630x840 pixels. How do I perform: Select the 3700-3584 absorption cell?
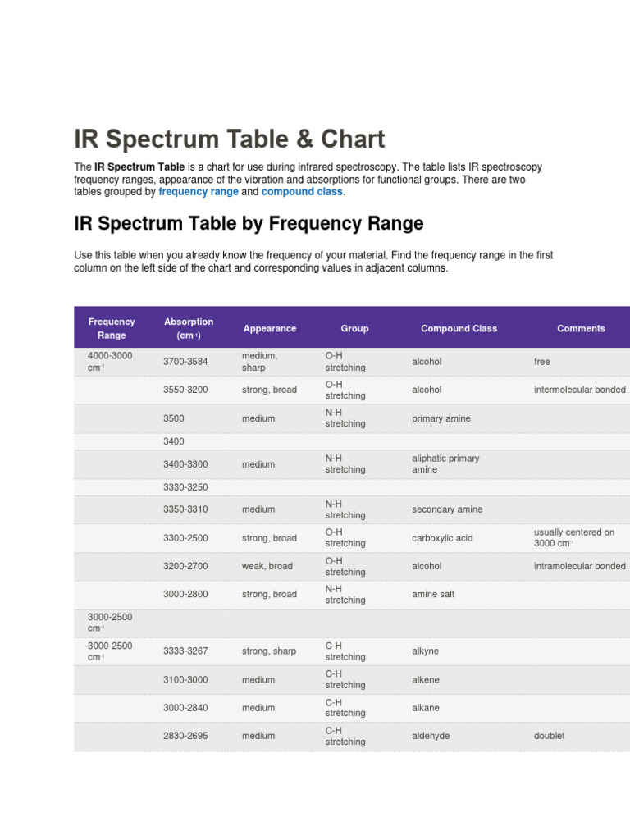[185, 362]
